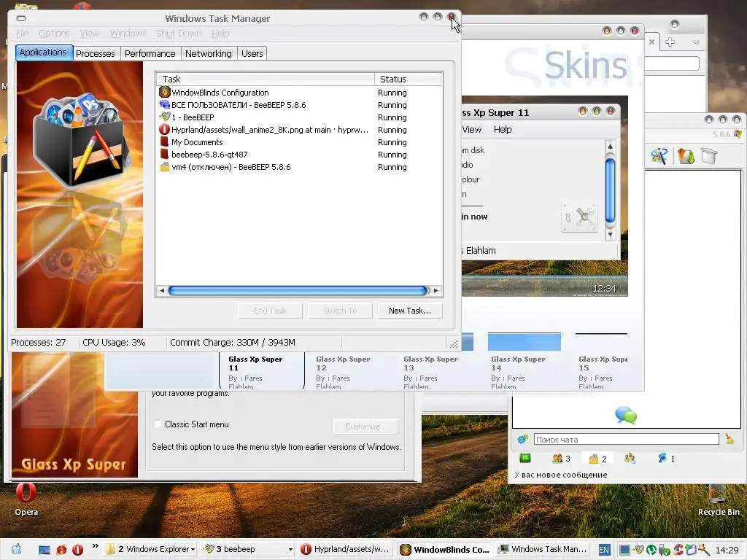Click the skin preview scroll up arrow

[611, 146]
